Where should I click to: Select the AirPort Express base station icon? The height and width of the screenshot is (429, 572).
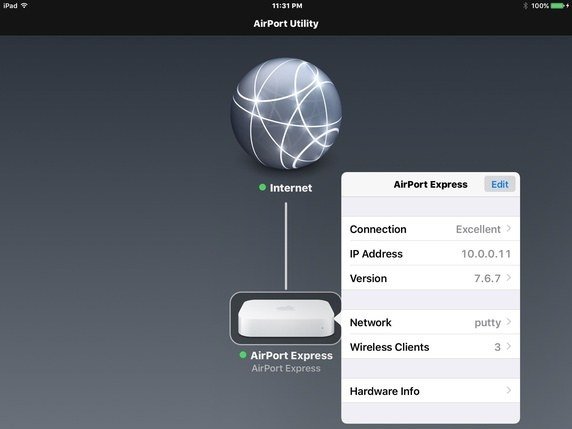click(x=286, y=318)
